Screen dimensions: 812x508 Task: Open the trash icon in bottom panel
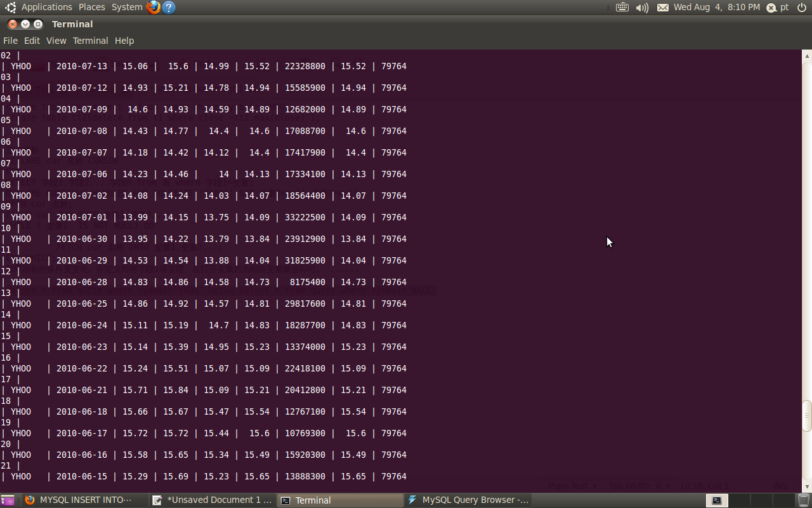(x=803, y=500)
